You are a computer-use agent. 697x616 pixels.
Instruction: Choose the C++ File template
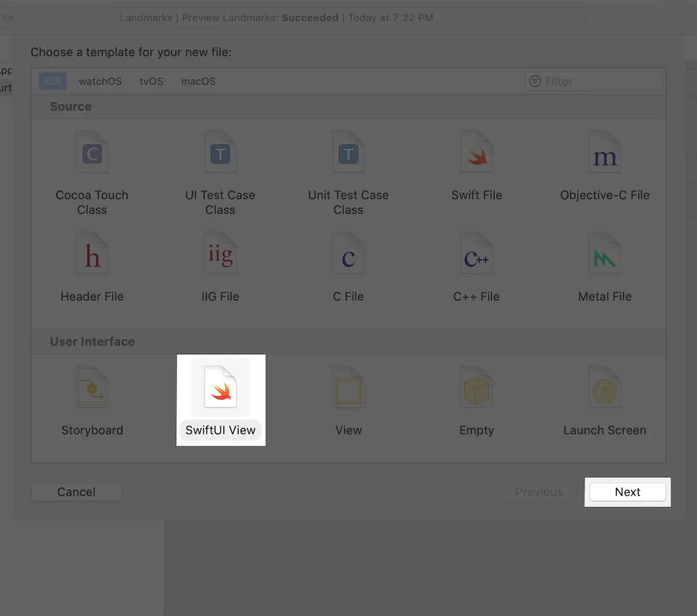coord(477,268)
